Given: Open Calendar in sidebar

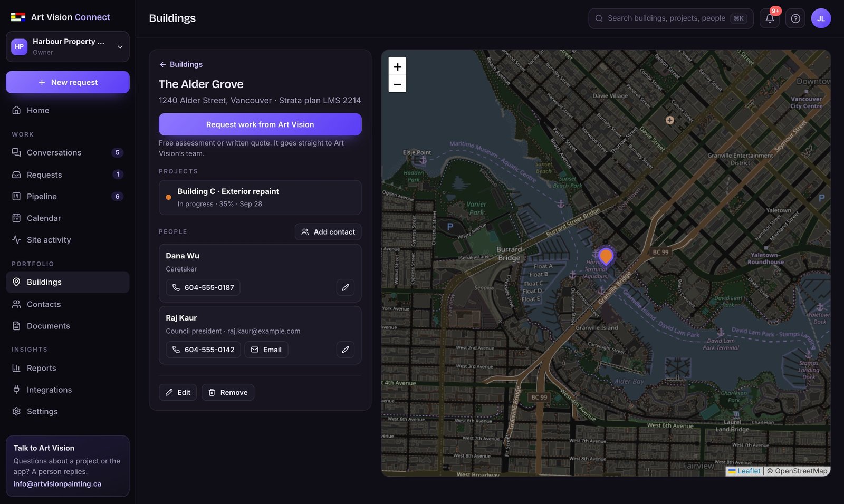Looking at the screenshot, I should [x=68, y=218].
